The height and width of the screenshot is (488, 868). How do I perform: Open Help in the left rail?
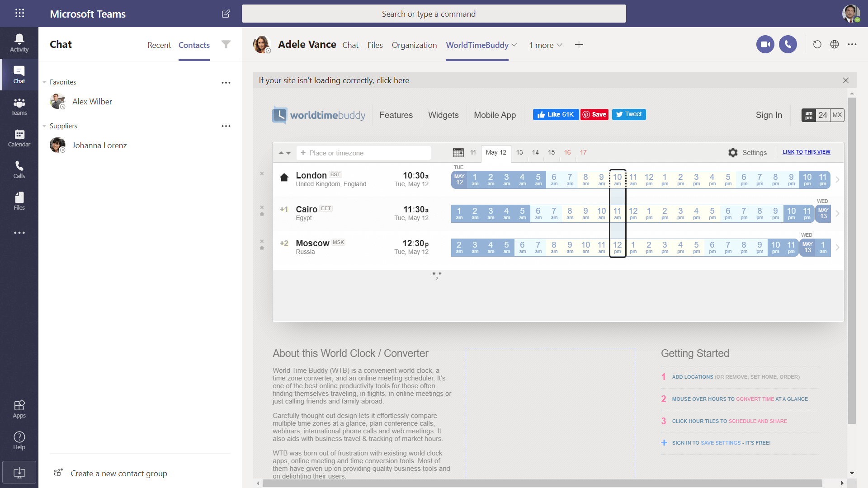click(x=19, y=441)
